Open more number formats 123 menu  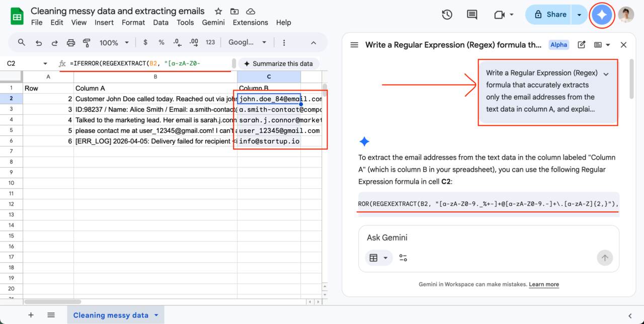[210, 43]
